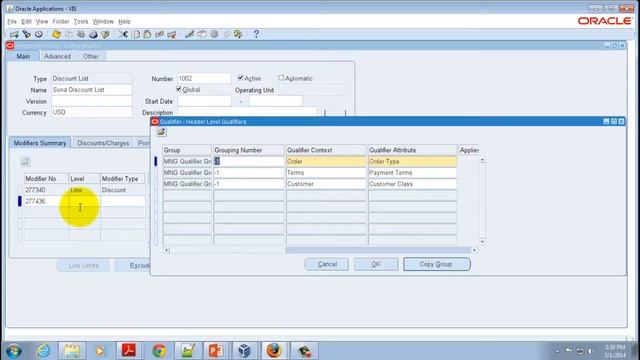The height and width of the screenshot is (360, 640).
Task: Open PowerPoint from the taskbar
Action: pyautogui.click(x=216, y=351)
